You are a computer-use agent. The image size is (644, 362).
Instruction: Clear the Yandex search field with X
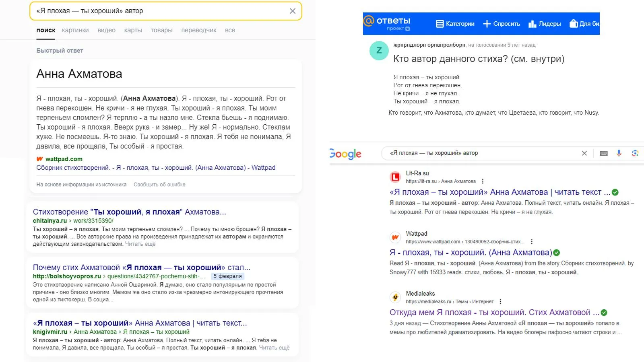pos(293,11)
